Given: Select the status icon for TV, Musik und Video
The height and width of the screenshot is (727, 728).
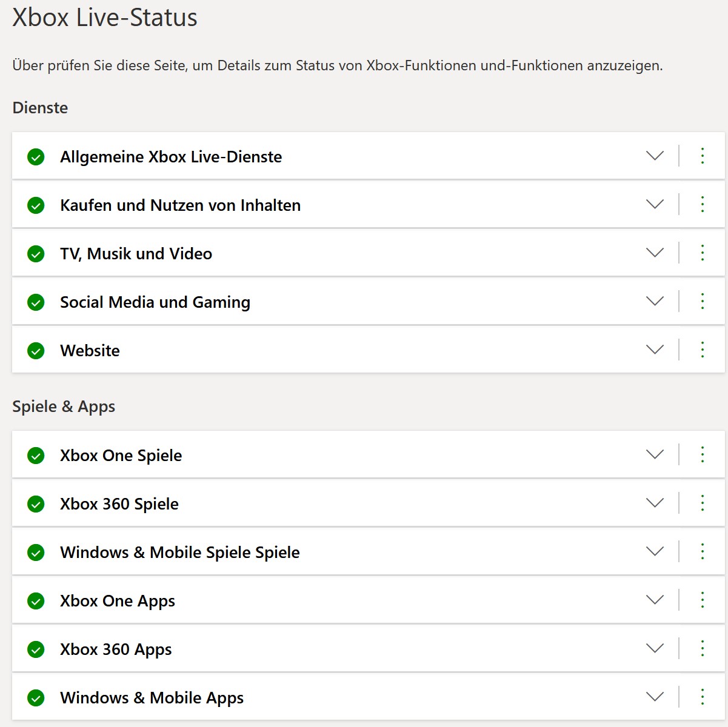Looking at the screenshot, I should (36, 253).
